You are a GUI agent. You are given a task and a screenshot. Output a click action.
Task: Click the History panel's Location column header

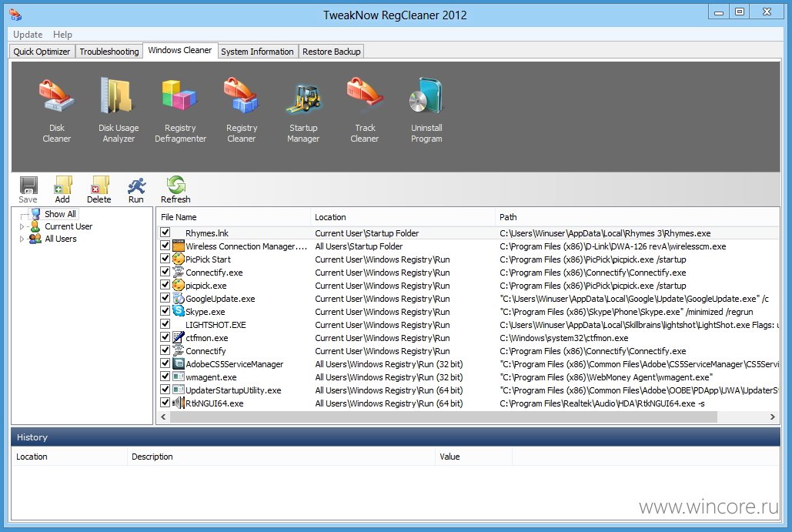coord(69,457)
